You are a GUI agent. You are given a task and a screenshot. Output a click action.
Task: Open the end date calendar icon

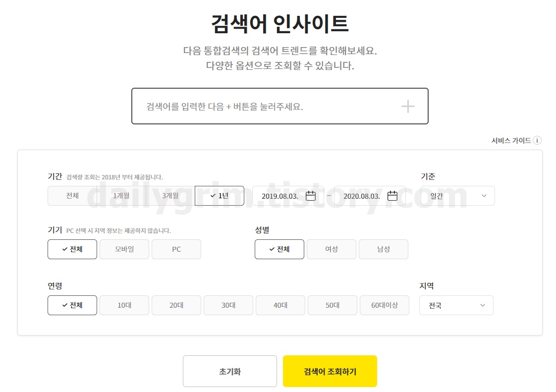[x=392, y=196]
